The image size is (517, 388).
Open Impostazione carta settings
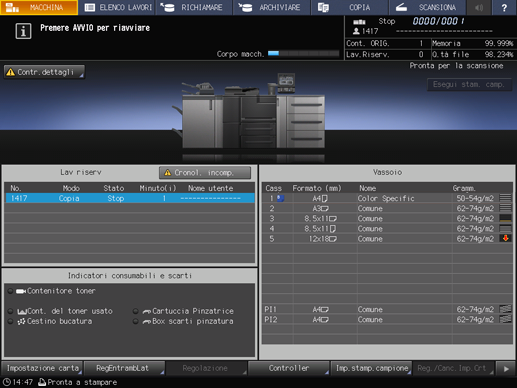(42, 368)
